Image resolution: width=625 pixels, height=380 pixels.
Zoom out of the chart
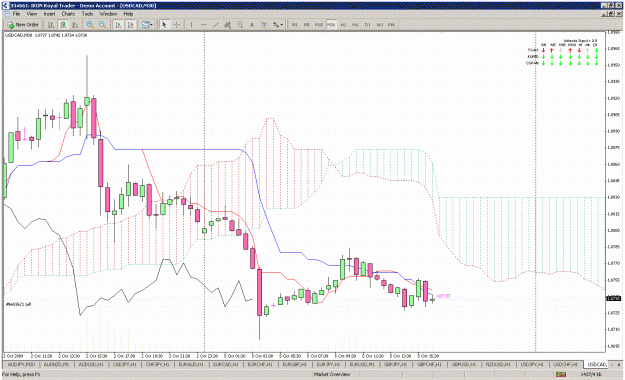tap(102, 25)
